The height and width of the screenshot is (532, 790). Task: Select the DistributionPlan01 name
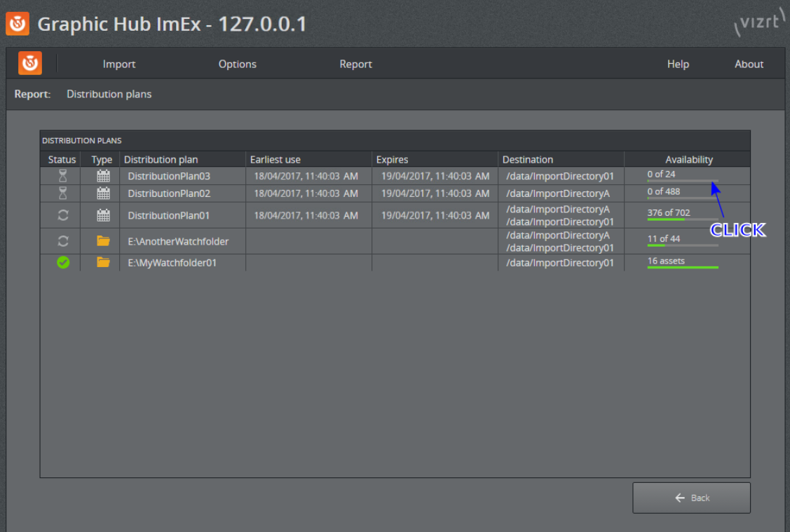(x=168, y=215)
